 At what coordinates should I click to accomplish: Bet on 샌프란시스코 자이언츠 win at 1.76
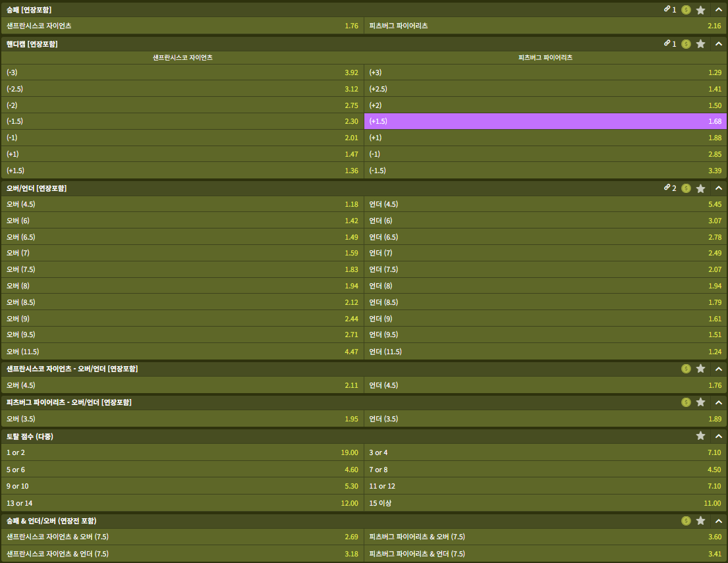point(182,26)
